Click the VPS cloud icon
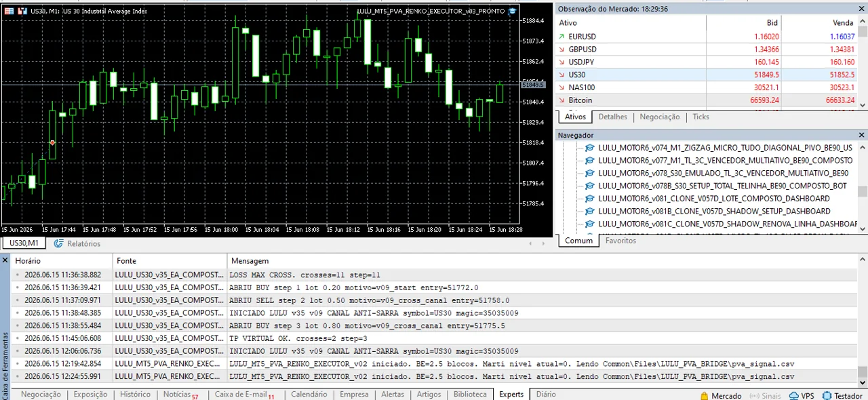Image resolution: width=868 pixels, height=400 pixels. pos(794,395)
